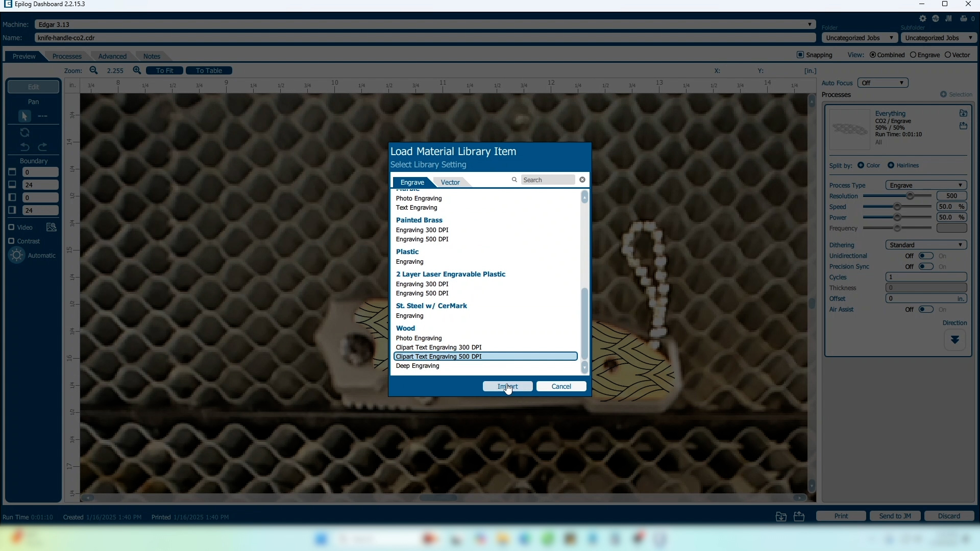The height and width of the screenshot is (551, 980).
Task: Click the zoom in magnifier icon
Action: click(137, 70)
